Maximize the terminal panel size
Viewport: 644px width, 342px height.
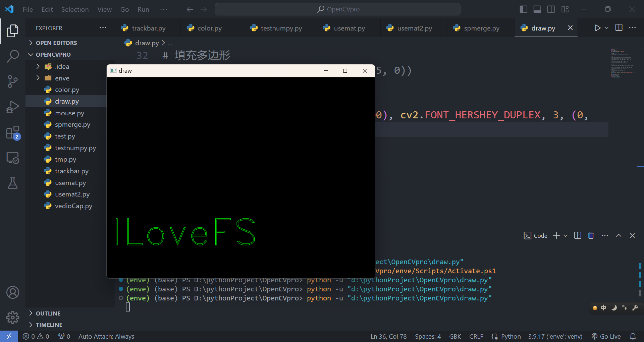tap(619, 235)
